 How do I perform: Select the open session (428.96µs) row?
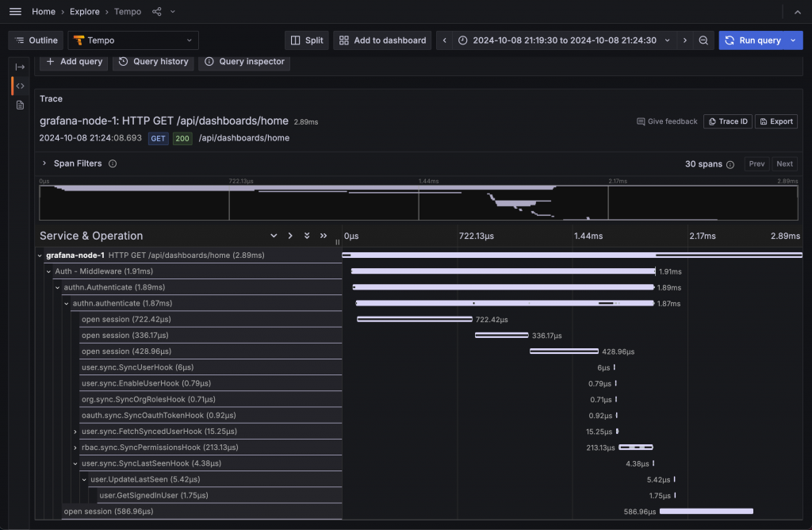coord(211,351)
